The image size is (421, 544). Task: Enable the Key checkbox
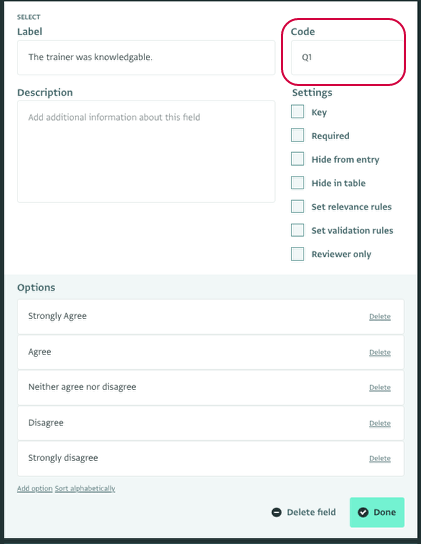297,112
